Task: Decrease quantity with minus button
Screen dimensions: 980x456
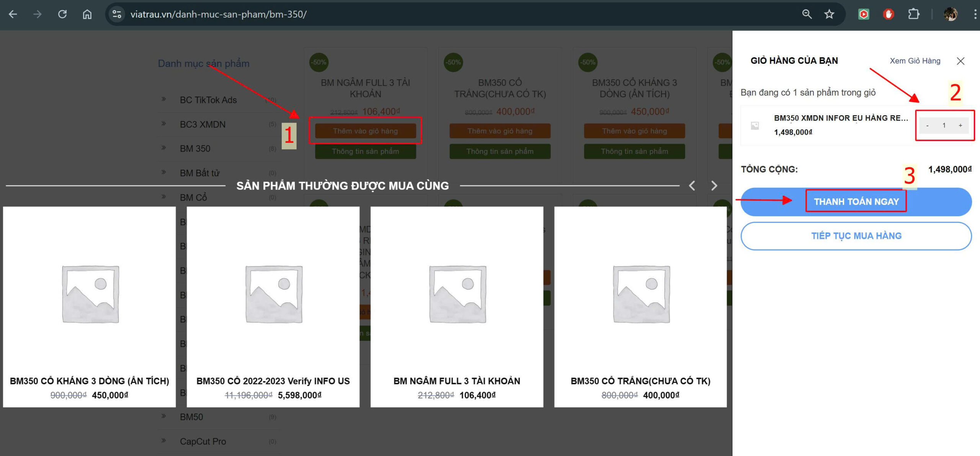Action: [927, 126]
